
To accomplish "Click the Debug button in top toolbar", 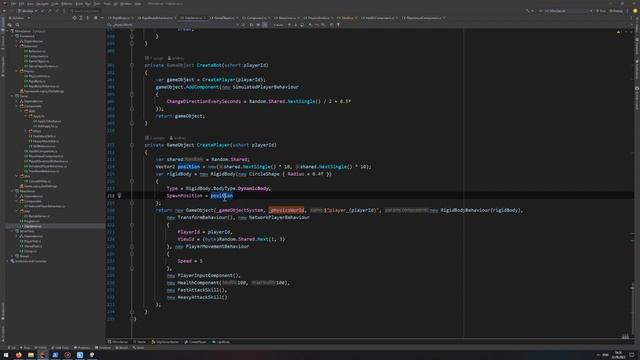I will point(616,11).
